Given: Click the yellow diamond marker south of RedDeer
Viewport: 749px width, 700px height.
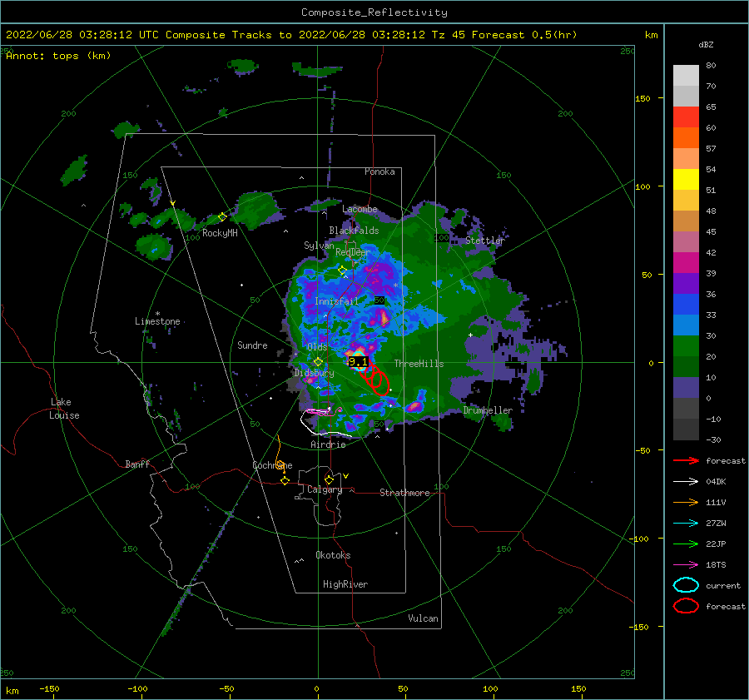Looking at the screenshot, I should [343, 271].
